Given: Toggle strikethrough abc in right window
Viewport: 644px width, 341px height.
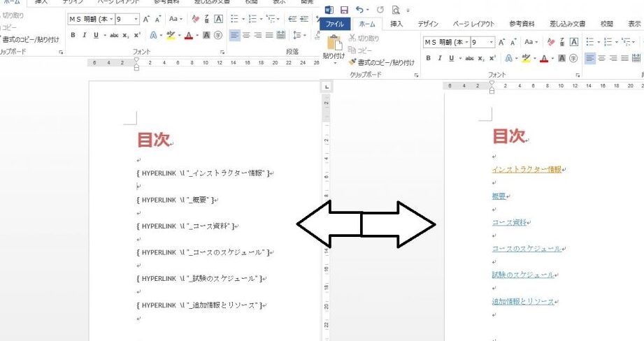Looking at the screenshot, I should click(x=470, y=58).
